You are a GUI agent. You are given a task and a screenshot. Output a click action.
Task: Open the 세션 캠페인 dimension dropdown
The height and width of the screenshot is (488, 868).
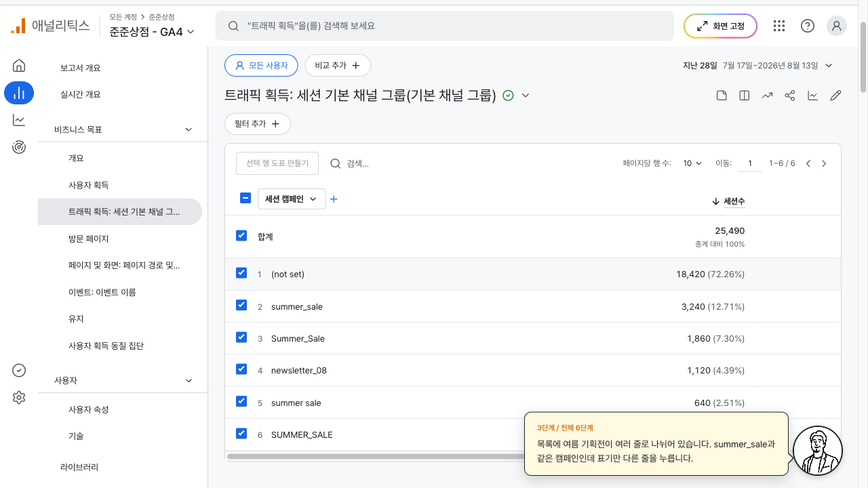(292, 199)
